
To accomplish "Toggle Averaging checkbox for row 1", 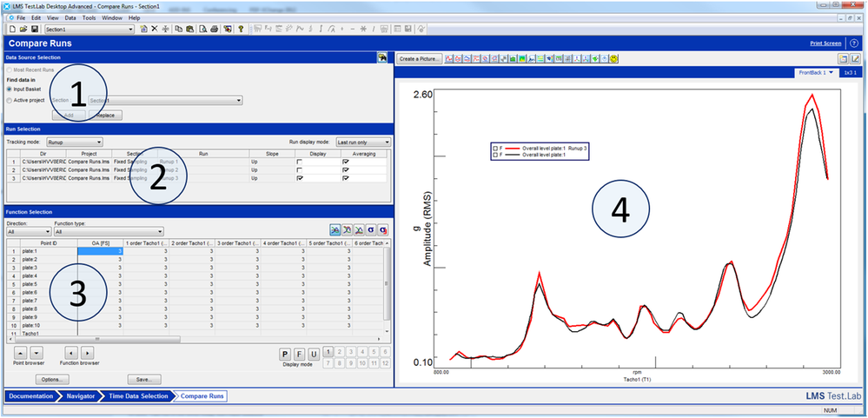I will [x=346, y=162].
